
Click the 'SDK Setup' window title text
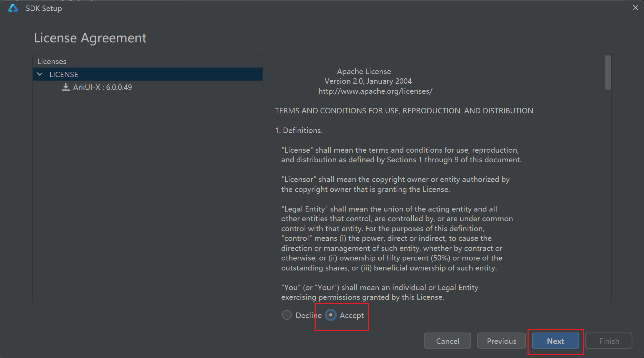(44, 8)
